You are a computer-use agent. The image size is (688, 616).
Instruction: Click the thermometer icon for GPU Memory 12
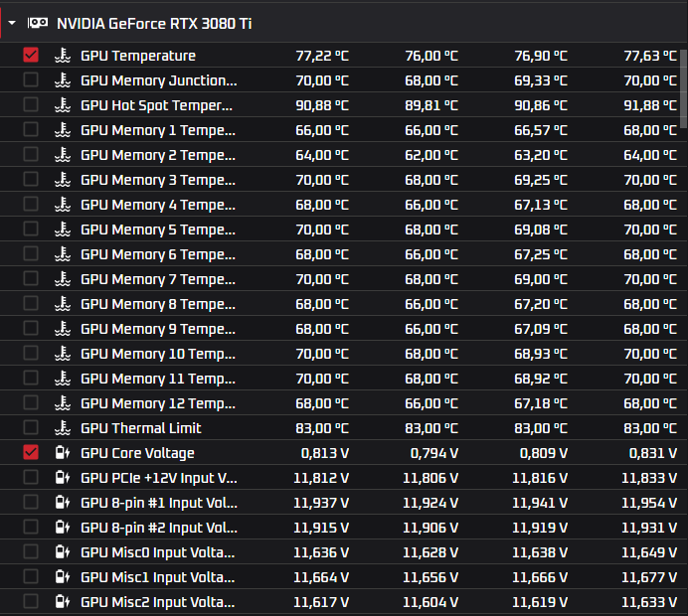click(63, 403)
